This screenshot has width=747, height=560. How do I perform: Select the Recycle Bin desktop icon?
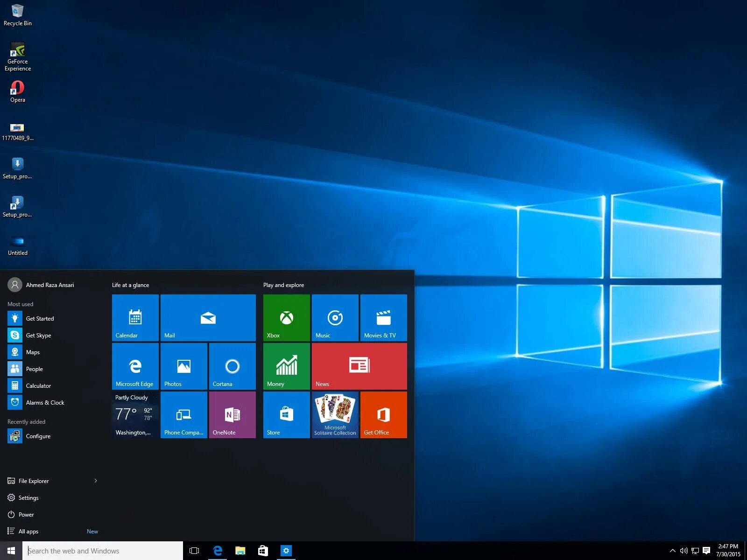(x=18, y=15)
